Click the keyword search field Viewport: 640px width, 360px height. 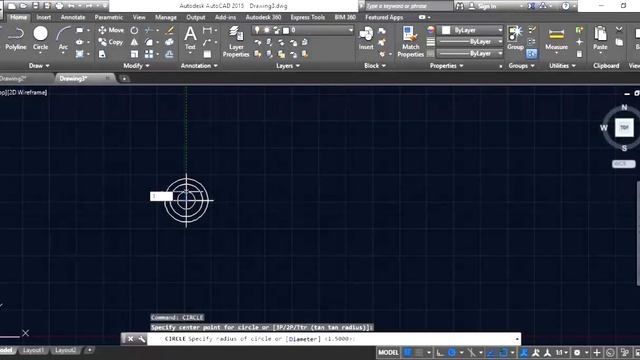point(408,6)
